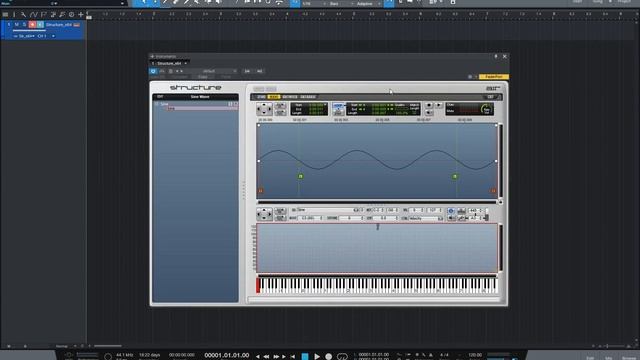The image size is (640, 360).
Task: Open the inspector 'i' icon
Action: pos(14,15)
